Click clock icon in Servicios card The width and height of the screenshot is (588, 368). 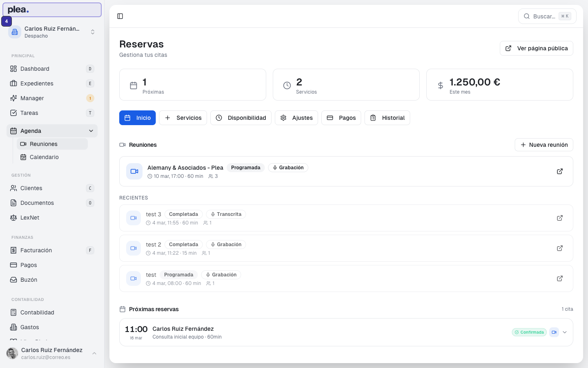(x=287, y=85)
